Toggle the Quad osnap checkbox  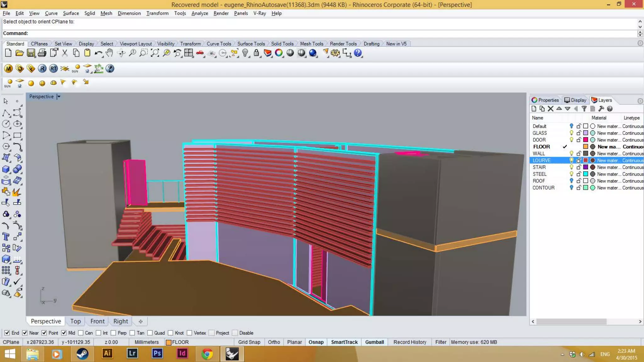(150, 333)
